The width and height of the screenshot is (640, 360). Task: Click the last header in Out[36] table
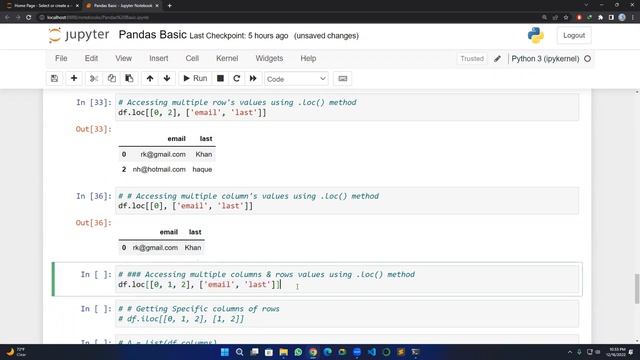point(195,232)
